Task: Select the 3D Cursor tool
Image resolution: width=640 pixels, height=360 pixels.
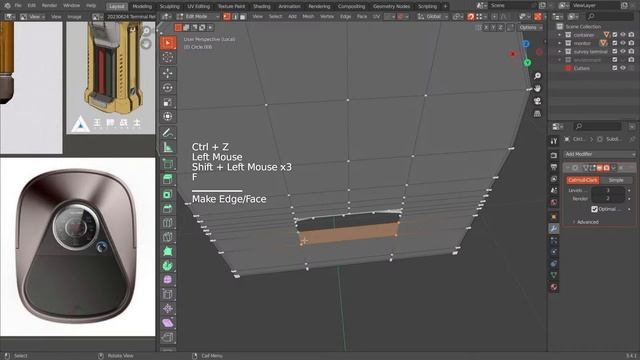Action: pos(168,58)
